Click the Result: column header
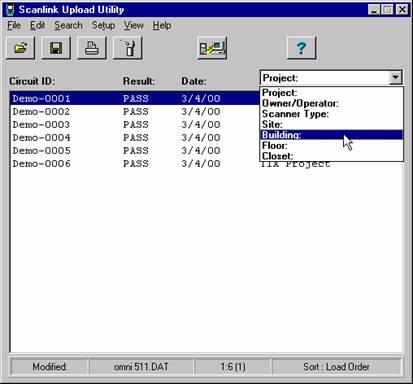 pyautogui.click(x=139, y=81)
